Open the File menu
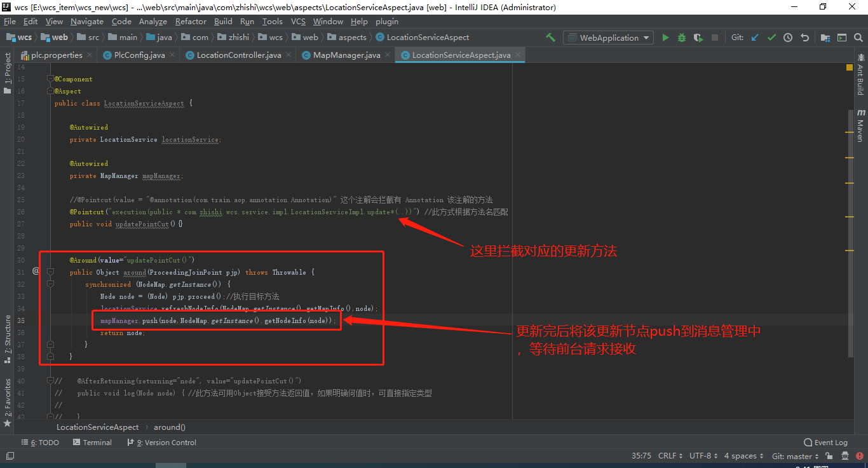The width and height of the screenshot is (868, 468). tap(10, 21)
